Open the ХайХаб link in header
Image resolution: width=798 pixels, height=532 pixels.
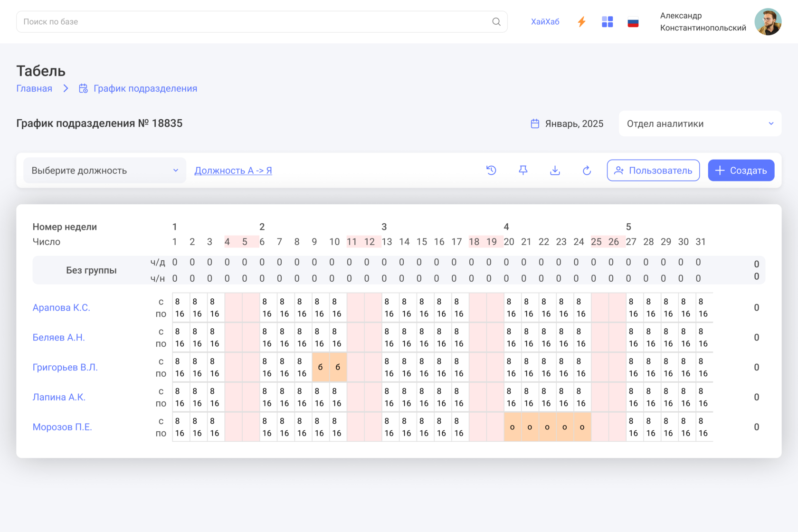pos(545,22)
